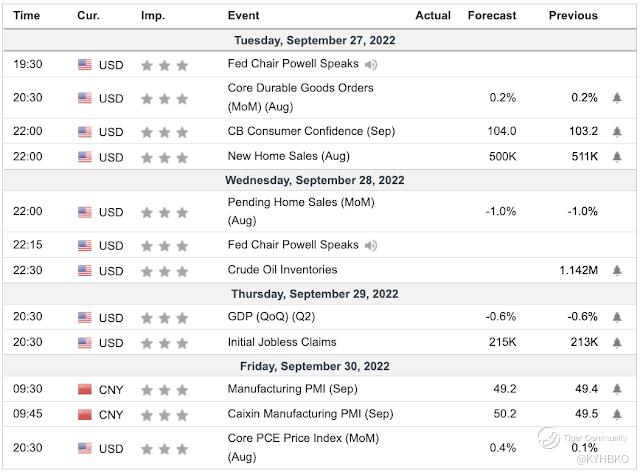The image size is (640, 473).
Task: Click the bell alert icon for Initial Jobless Claims
Action: click(x=618, y=341)
